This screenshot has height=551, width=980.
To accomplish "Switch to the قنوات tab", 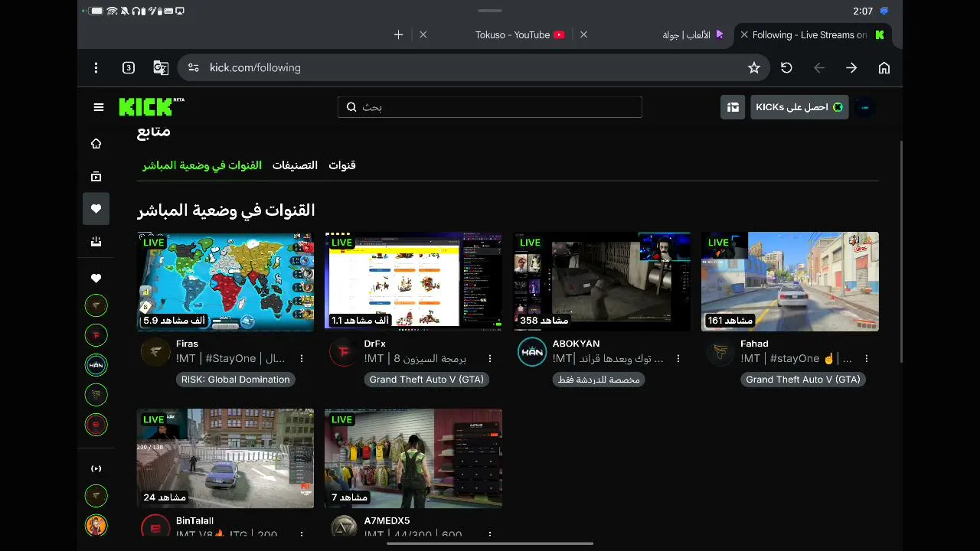I will tap(342, 165).
